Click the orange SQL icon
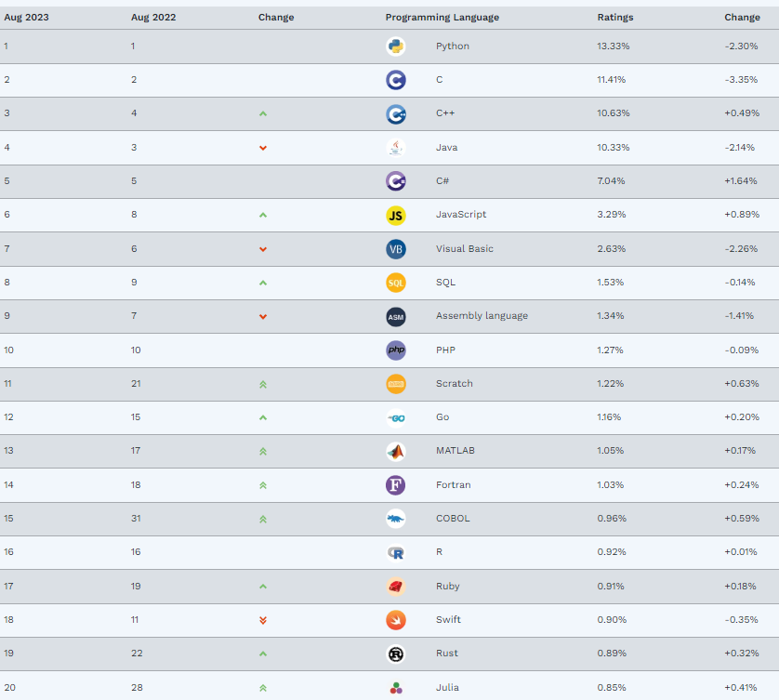 pos(396,283)
